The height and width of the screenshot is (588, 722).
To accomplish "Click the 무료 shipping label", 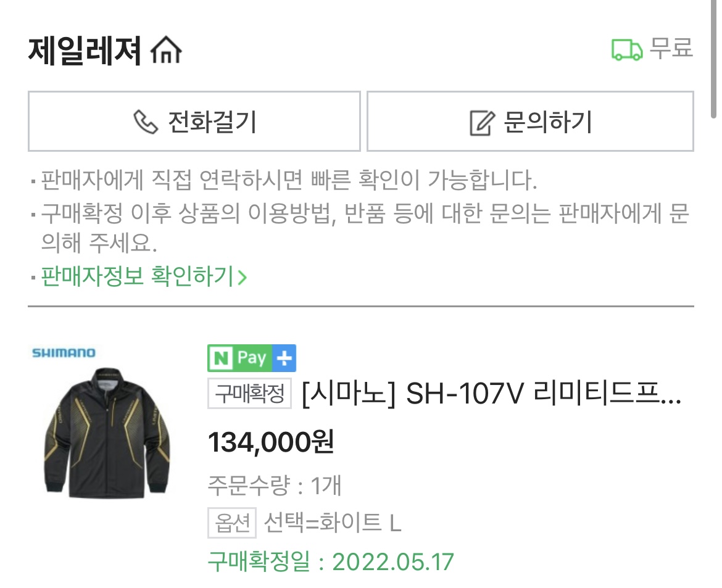I will (671, 49).
